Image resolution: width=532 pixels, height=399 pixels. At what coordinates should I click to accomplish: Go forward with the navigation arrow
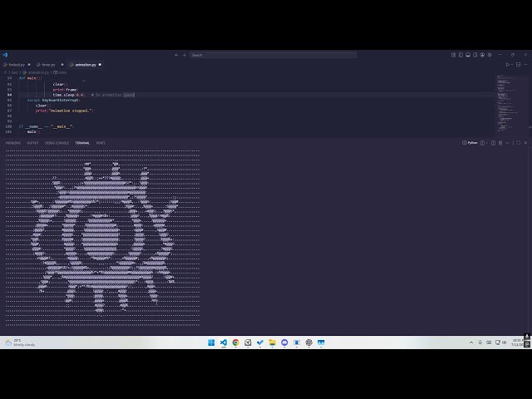pos(184,55)
